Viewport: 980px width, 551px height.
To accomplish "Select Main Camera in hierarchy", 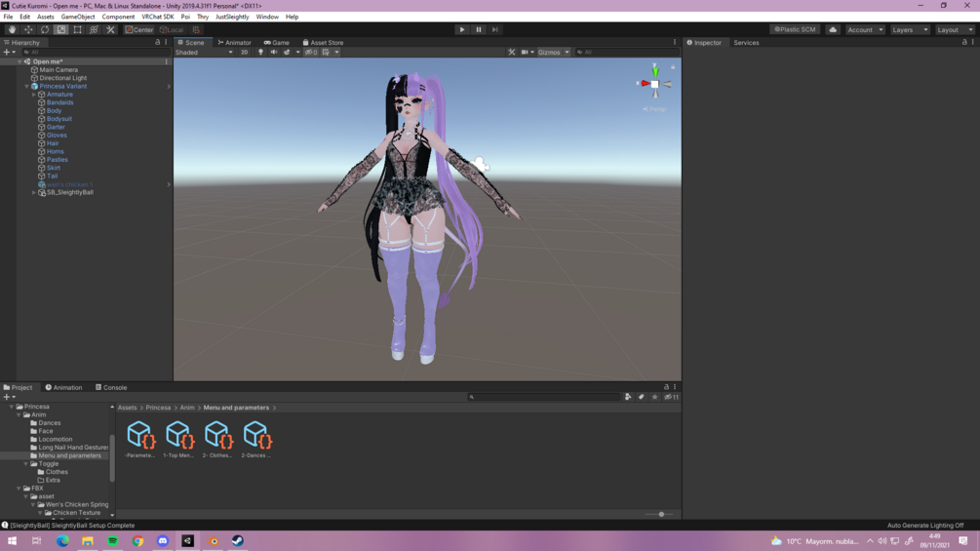I will coord(59,70).
